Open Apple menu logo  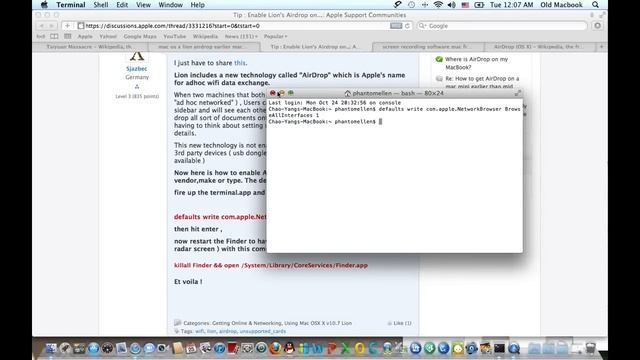44,5
